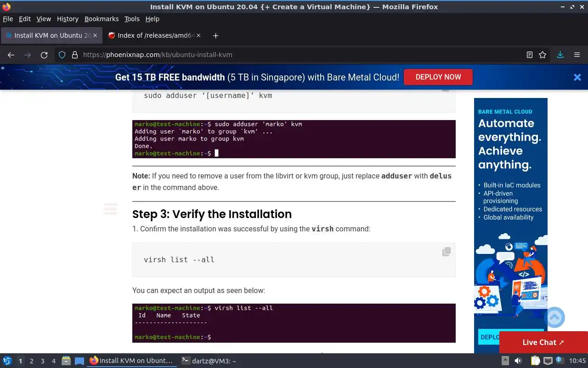Copy the virsh list --all command
Viewport: 588px width, 368px height.
(x=446, y=252)
